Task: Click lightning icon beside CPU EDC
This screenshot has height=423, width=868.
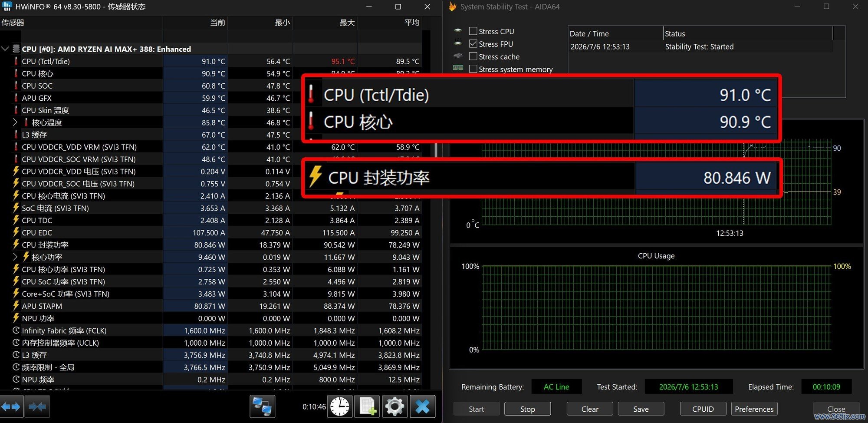Action: (x=16, y=232)
